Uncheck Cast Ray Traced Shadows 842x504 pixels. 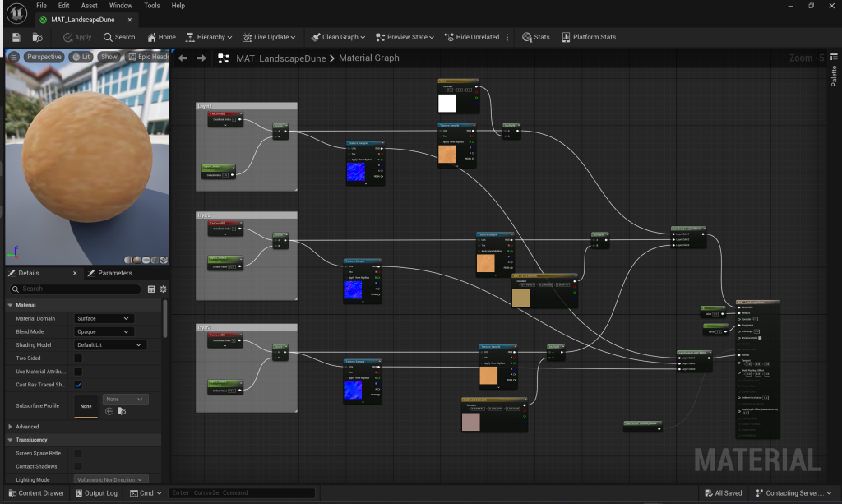pyautogui.click(x=78, y=385)
